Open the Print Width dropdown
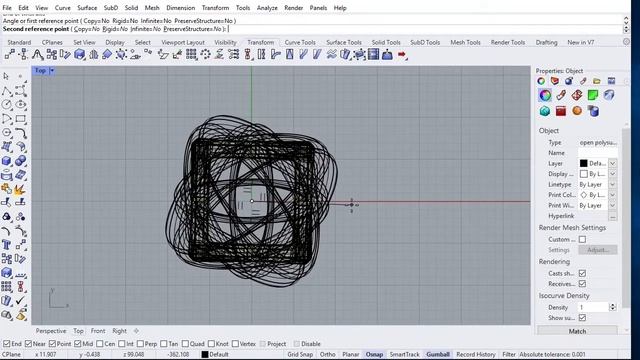Viewport: 640px width, 360px height. [x=613, y=205]
